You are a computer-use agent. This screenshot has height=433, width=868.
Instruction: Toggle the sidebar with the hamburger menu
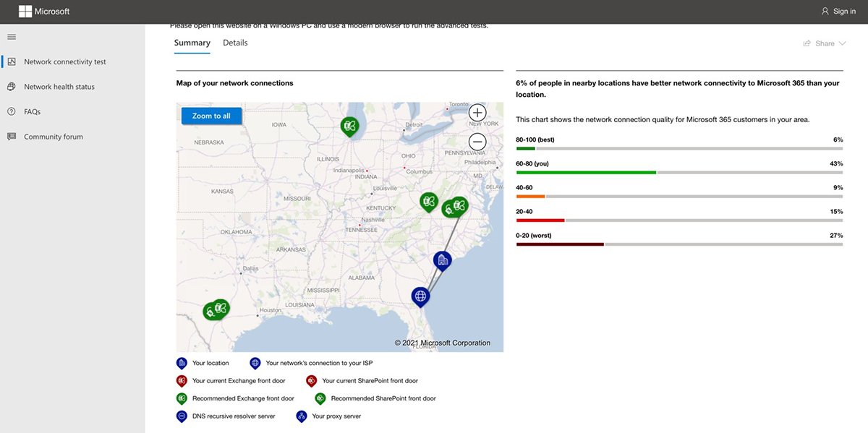click(11, 36)
